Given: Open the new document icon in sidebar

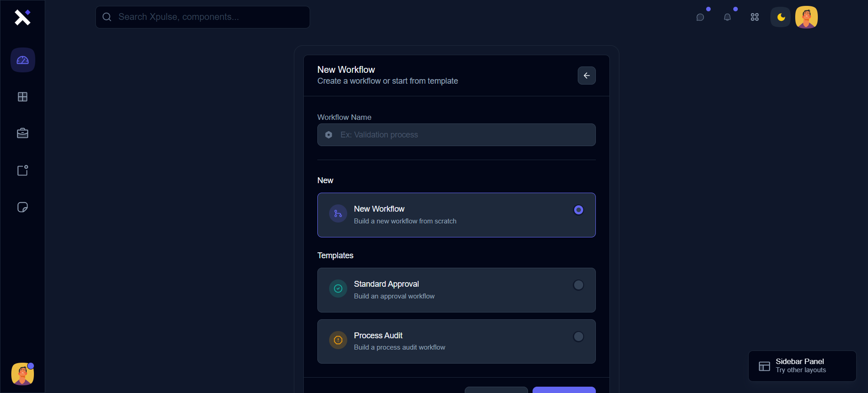Looking at the screenshot, I should [x=22, y=170].
